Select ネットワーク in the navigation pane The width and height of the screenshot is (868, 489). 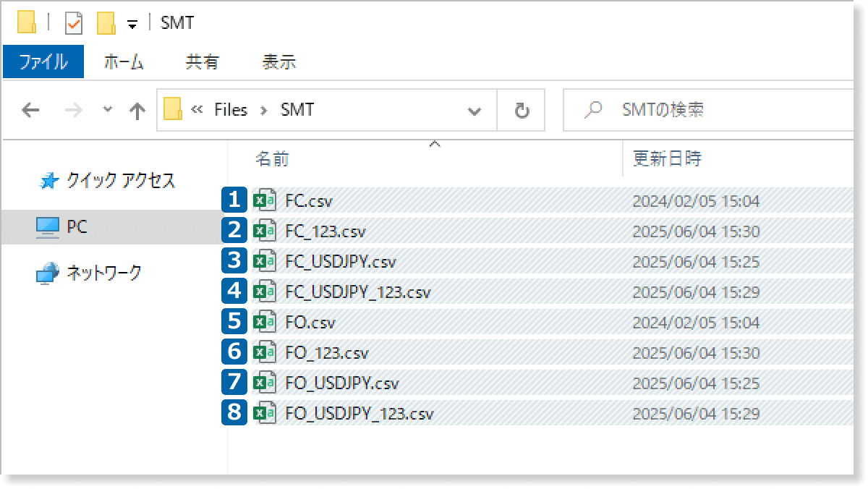[x=103, y=273]
